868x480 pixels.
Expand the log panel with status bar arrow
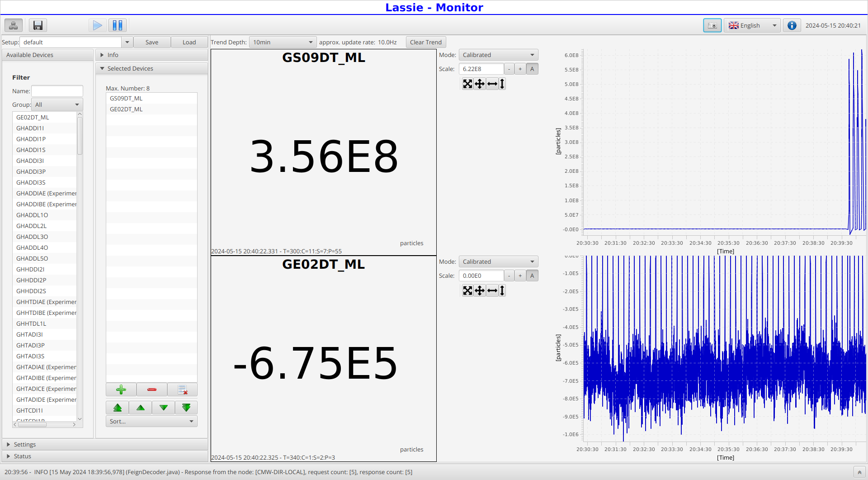pos(859,472)
